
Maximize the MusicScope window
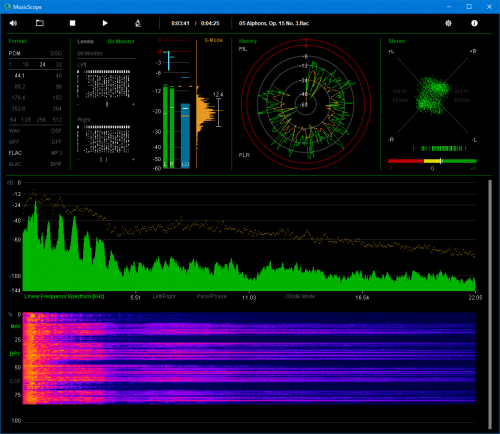469,7
